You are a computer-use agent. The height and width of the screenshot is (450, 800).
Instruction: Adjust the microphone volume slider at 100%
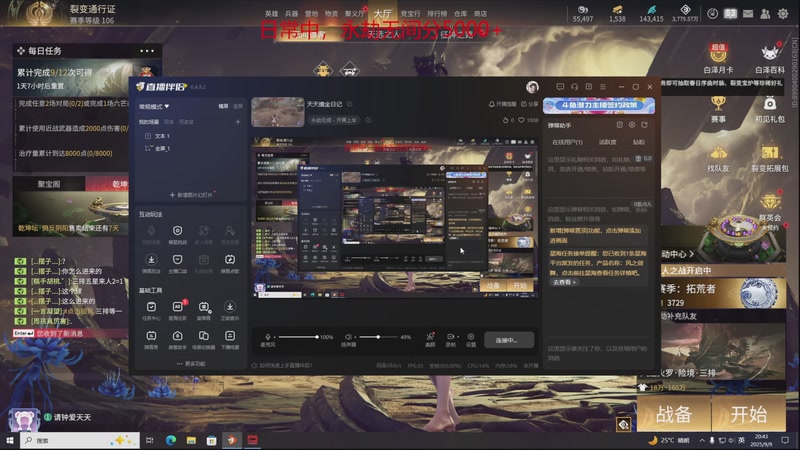click(298, 337)
